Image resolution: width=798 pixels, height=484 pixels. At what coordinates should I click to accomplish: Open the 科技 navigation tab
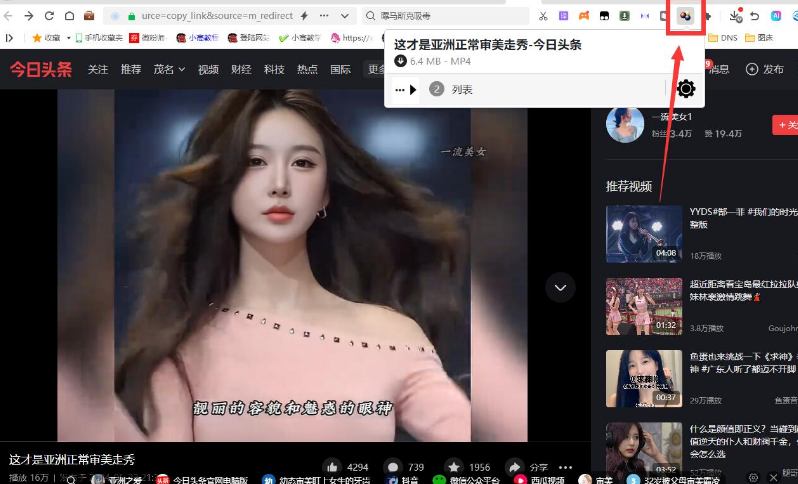[x=274, y=69]
